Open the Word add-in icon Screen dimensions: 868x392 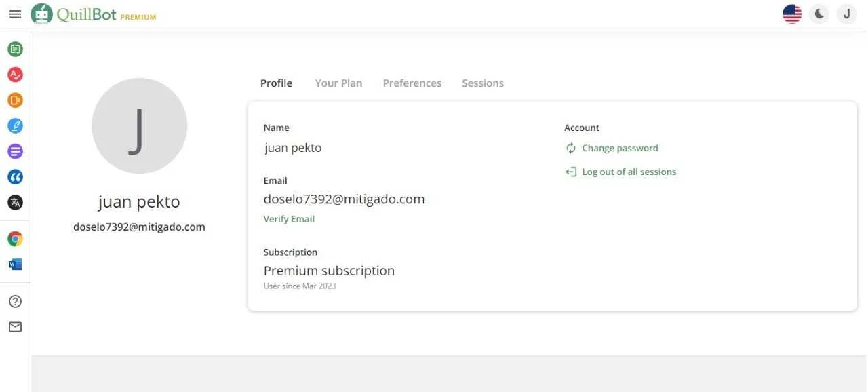coord(15,264)
